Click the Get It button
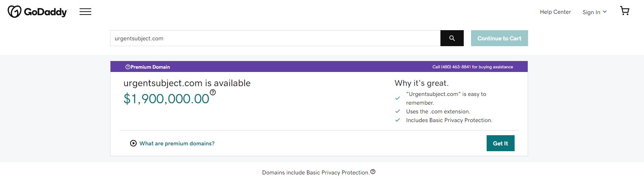This screenshot has width=644, height=189. 500,143
